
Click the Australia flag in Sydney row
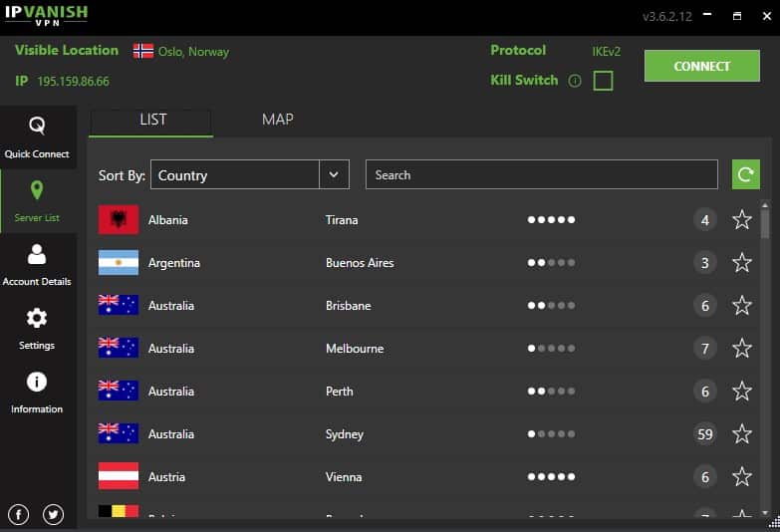pos(119,433)
